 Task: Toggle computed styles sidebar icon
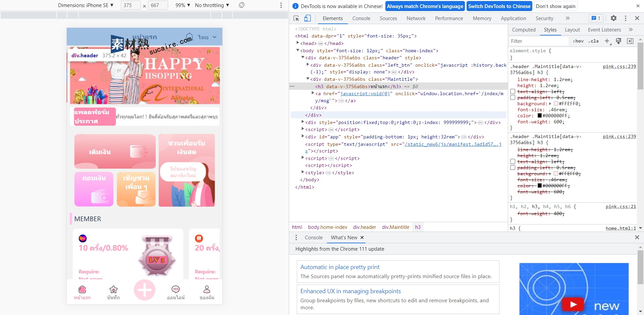(x=630, y=41)
